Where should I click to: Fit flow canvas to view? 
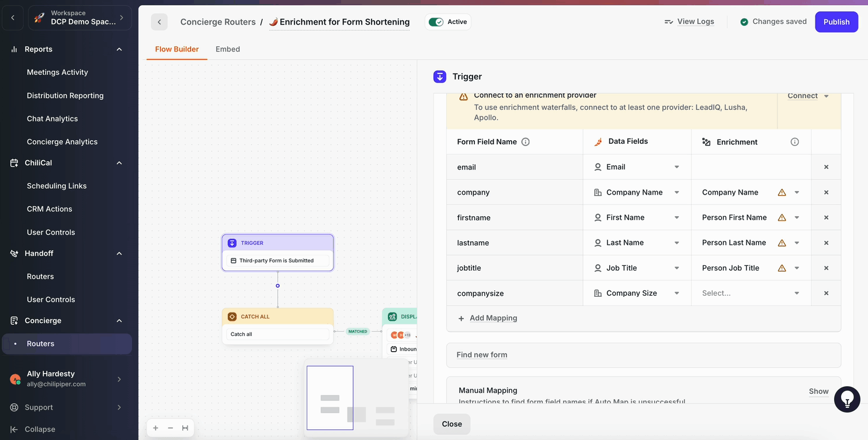(185, 428)
